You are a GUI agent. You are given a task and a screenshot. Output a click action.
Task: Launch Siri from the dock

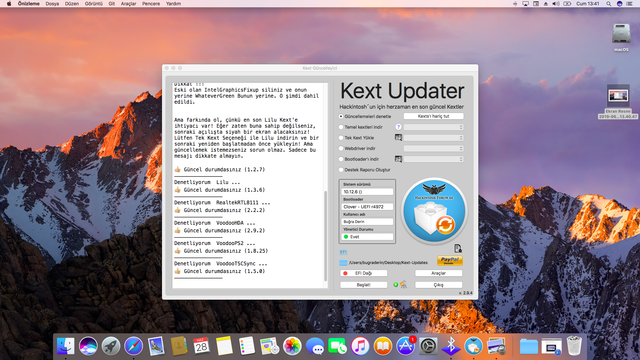(88, 346)
